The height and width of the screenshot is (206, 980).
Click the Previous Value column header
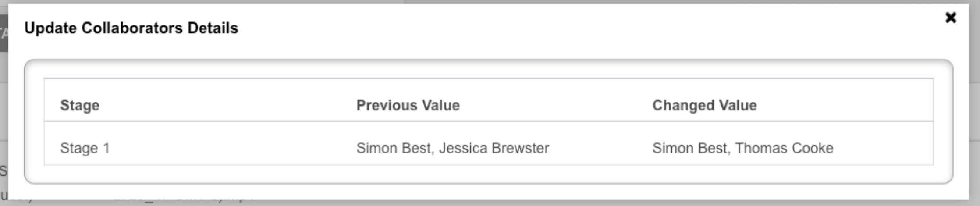[408, 105]
